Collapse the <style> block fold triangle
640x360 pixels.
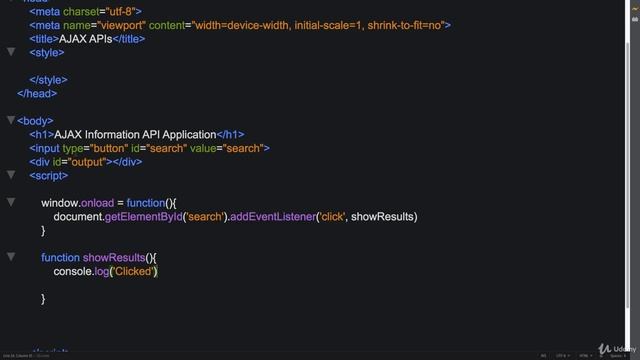point(11,51)
